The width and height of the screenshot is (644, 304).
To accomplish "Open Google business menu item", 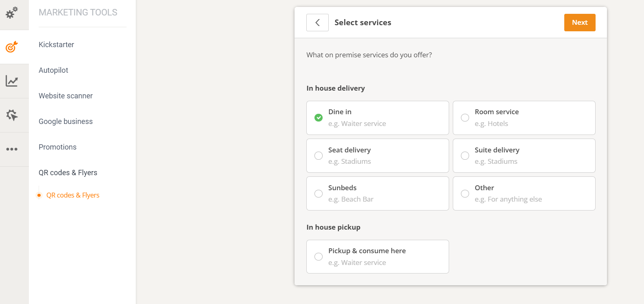I will click(x=65, y=122).
